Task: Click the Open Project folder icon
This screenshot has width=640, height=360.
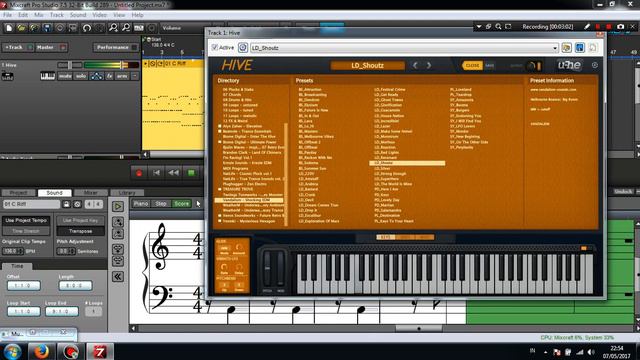Action: tap(22, 28)
